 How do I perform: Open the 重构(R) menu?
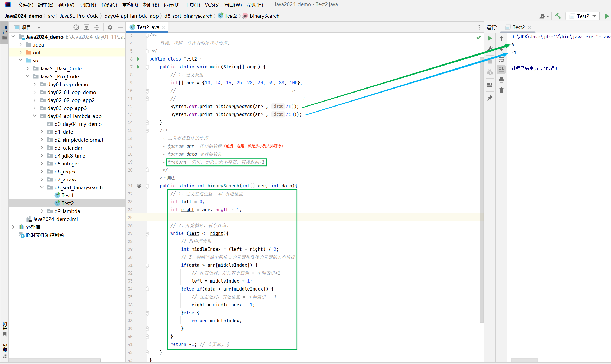point(130,5)
